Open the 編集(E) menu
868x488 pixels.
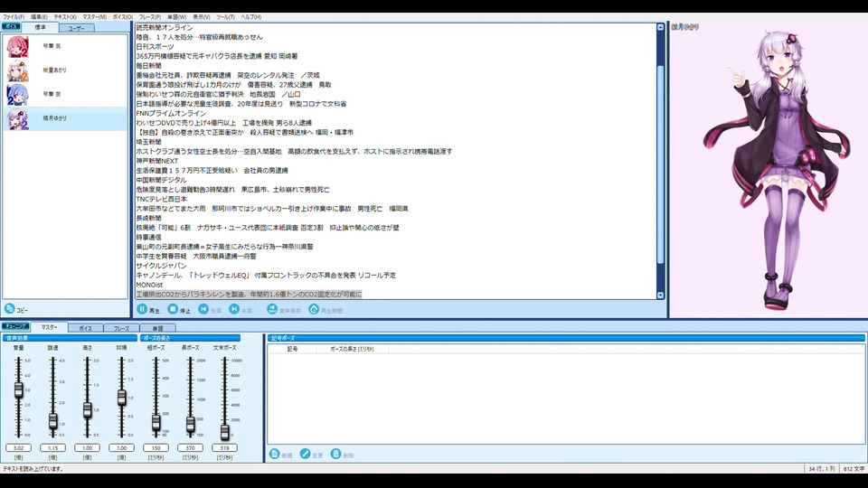pyautogui.click(x=39, y=17)
